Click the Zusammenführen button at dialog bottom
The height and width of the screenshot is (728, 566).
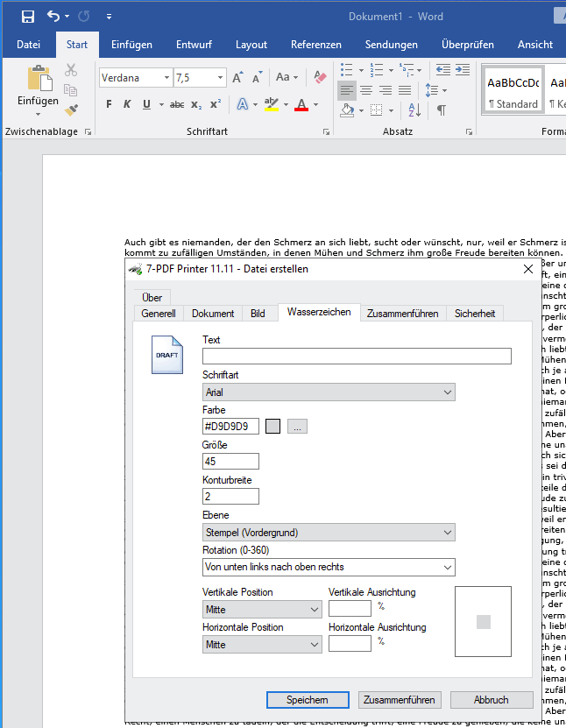(x=400, y=700)
